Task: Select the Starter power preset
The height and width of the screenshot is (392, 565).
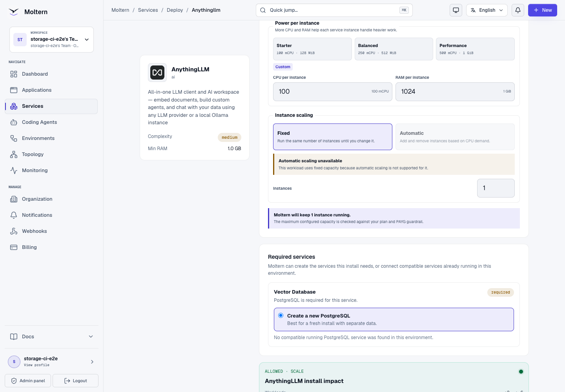Action: tap(312, 49)
